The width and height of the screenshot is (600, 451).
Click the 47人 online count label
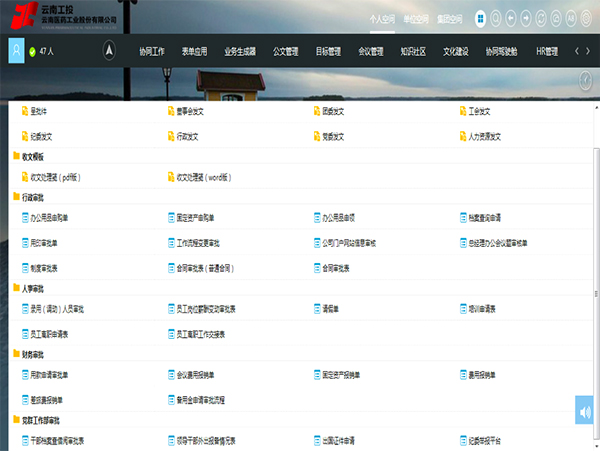pyautogui.click(x=47, y=51)
